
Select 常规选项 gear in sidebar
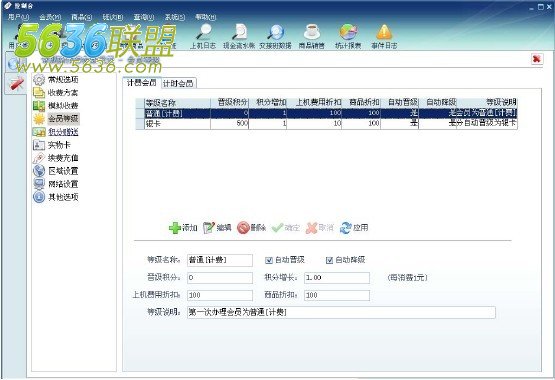(x=39, y=80)
